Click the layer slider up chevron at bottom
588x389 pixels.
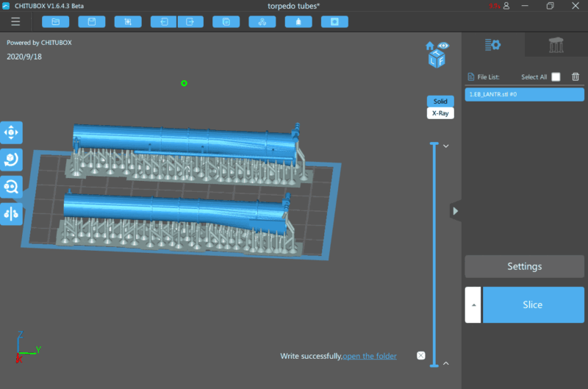coord(446,363)
